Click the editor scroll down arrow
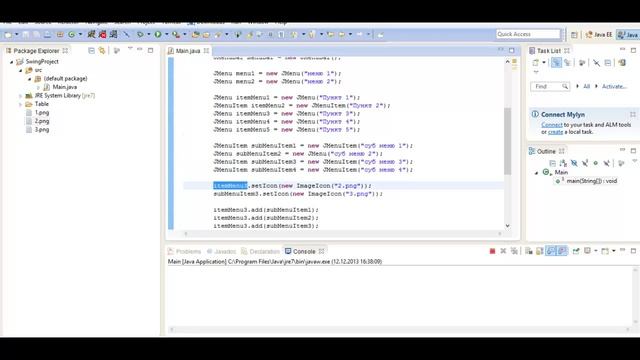 click(x=507, y=226)
